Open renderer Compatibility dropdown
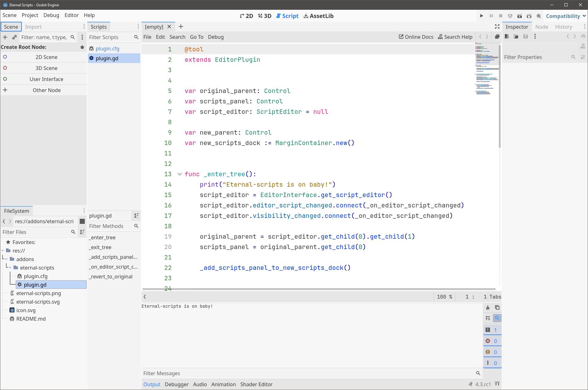The image size is (588, 390). pyautogui.click(x=566, y=16)
